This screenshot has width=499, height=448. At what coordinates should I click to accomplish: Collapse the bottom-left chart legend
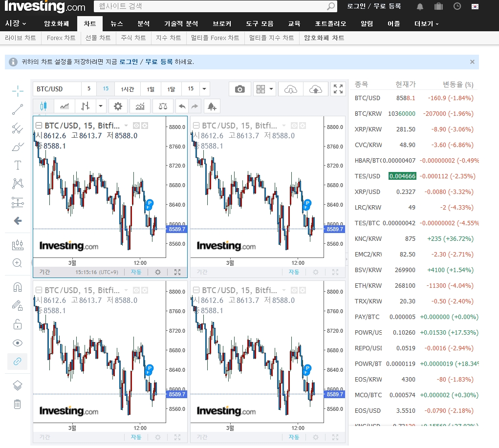39,290
